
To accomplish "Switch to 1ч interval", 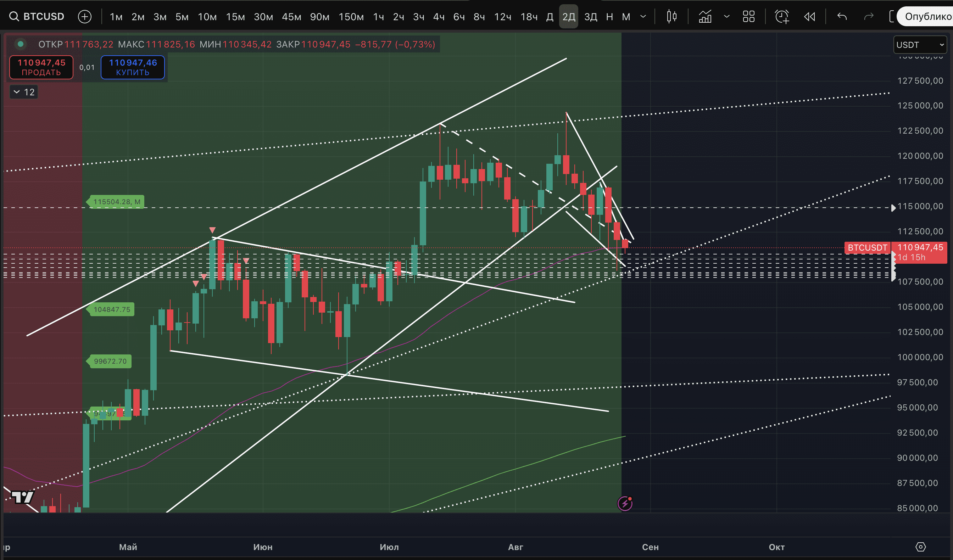I will (379, 17).
